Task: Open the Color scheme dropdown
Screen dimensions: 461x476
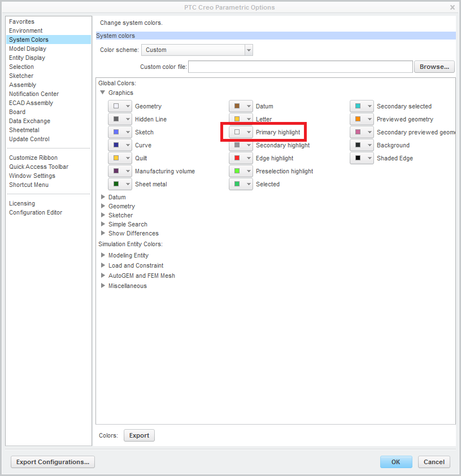Action: point(197,50)
